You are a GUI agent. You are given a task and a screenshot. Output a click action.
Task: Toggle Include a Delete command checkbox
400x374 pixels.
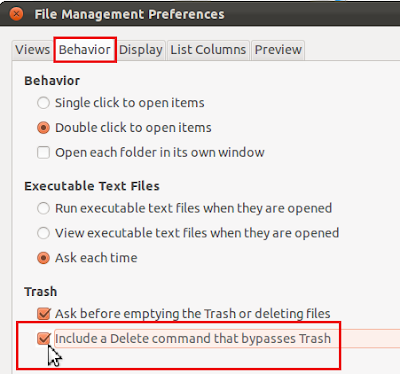click(x=44, y=339)
